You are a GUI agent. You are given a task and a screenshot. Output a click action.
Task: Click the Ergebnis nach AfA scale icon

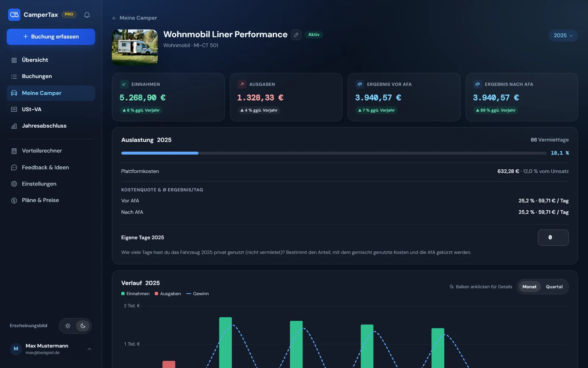[477, 84]
